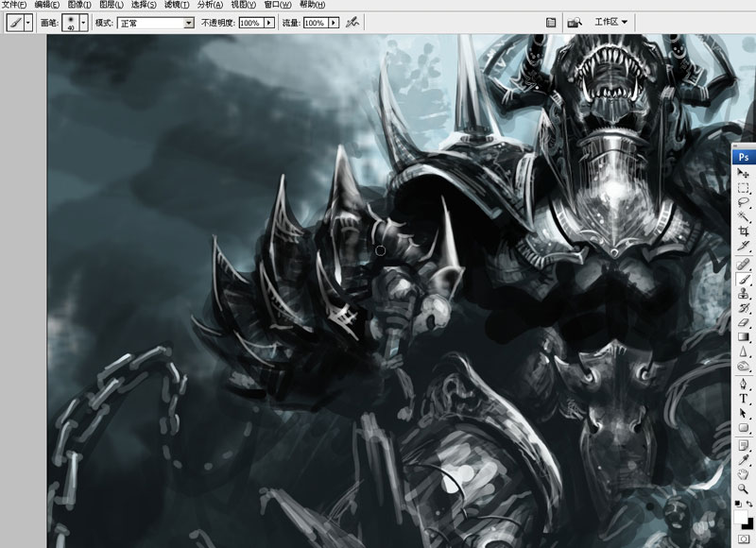Screen dimensions: 756x548
Task: Click the opacity 100% input field
Action: [250, 23]
